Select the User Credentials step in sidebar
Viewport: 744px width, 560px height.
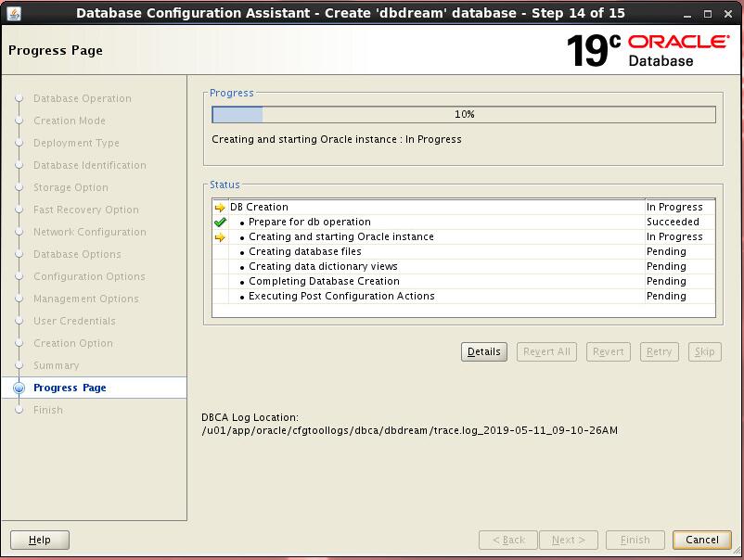coord(74,321)
